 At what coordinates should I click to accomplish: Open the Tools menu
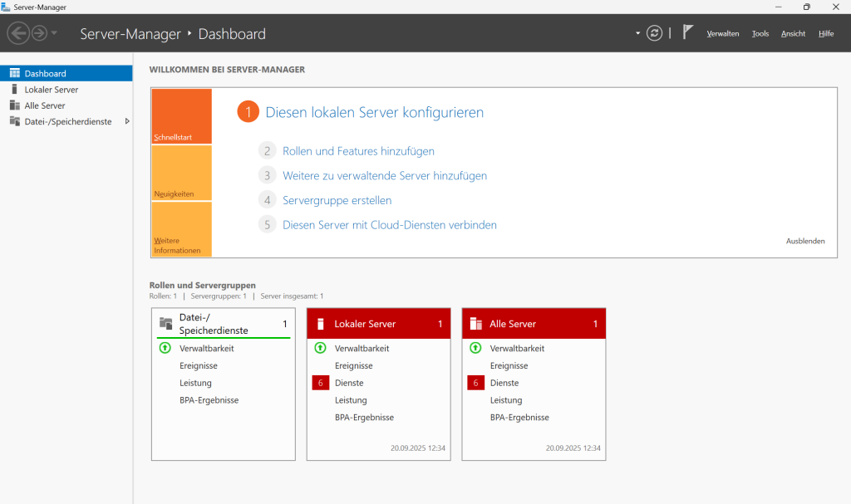[760, 33]
